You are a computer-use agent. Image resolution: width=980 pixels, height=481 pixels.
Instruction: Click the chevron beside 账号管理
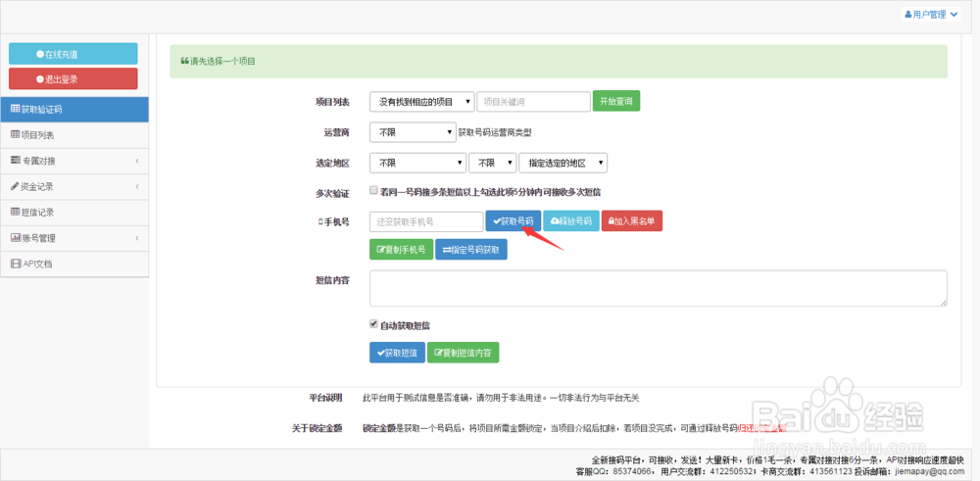pyautogui.click(x=136, y=238)
